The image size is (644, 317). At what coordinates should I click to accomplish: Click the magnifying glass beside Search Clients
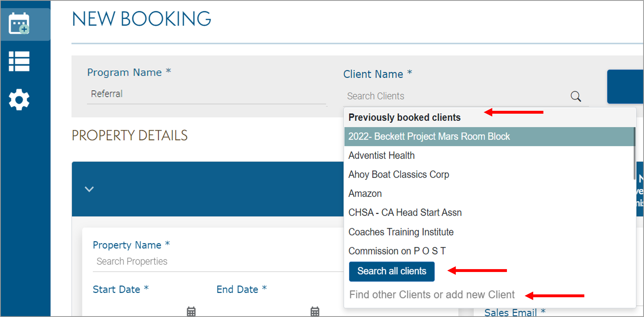[x=576, y=96]
